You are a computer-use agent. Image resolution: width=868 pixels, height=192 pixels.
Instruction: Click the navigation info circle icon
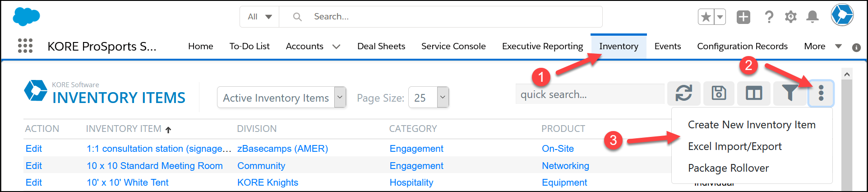[x=856, y=47]
